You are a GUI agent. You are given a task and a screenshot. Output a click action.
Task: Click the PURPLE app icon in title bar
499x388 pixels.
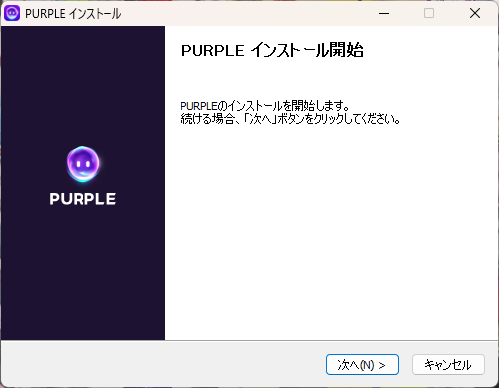tap(12, 13)
